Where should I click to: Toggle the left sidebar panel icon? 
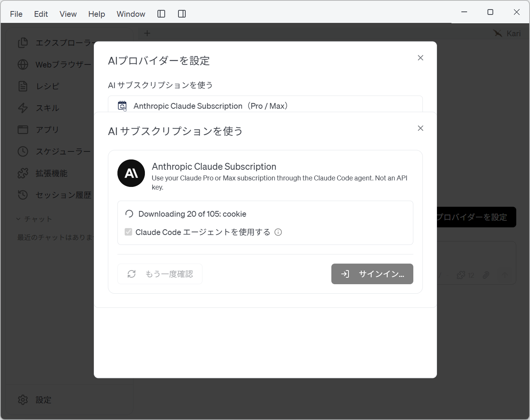pos(161,14)
